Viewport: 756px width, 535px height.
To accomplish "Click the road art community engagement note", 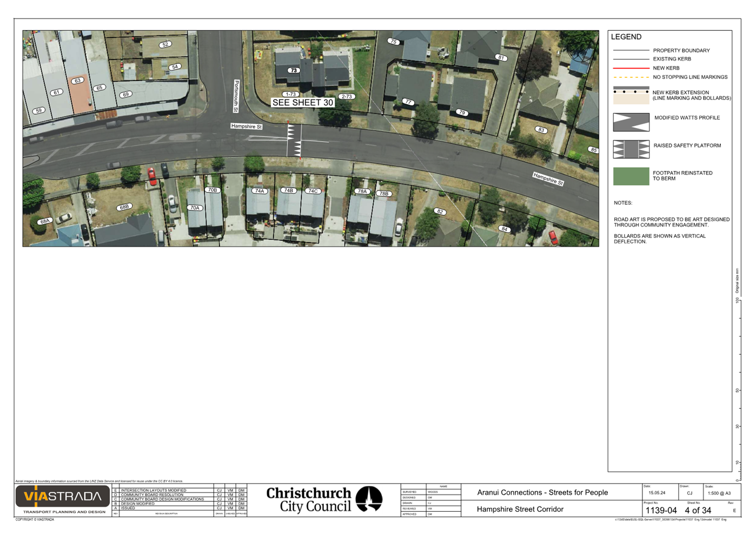I will (x=672, y=222).
